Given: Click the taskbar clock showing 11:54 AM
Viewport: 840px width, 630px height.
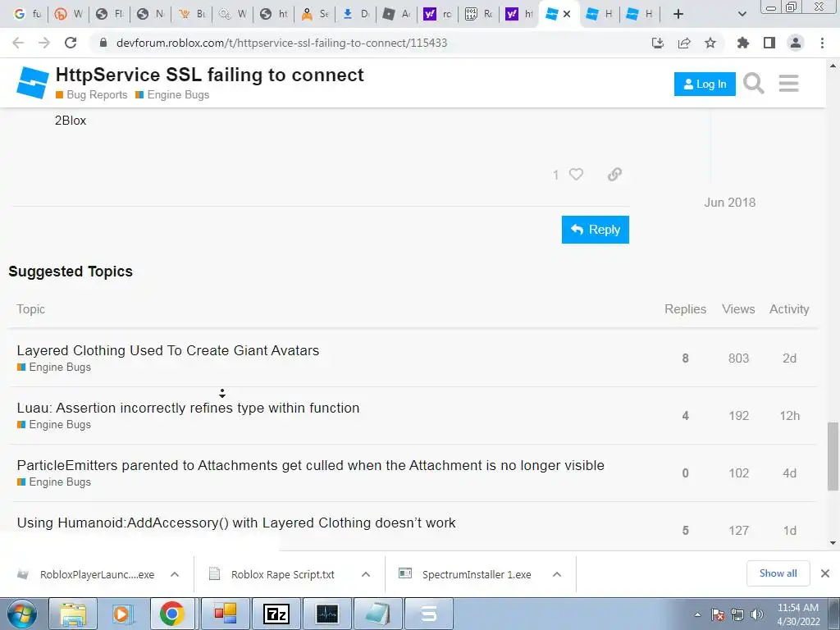Looking at the screenshot, I should 798,614.
